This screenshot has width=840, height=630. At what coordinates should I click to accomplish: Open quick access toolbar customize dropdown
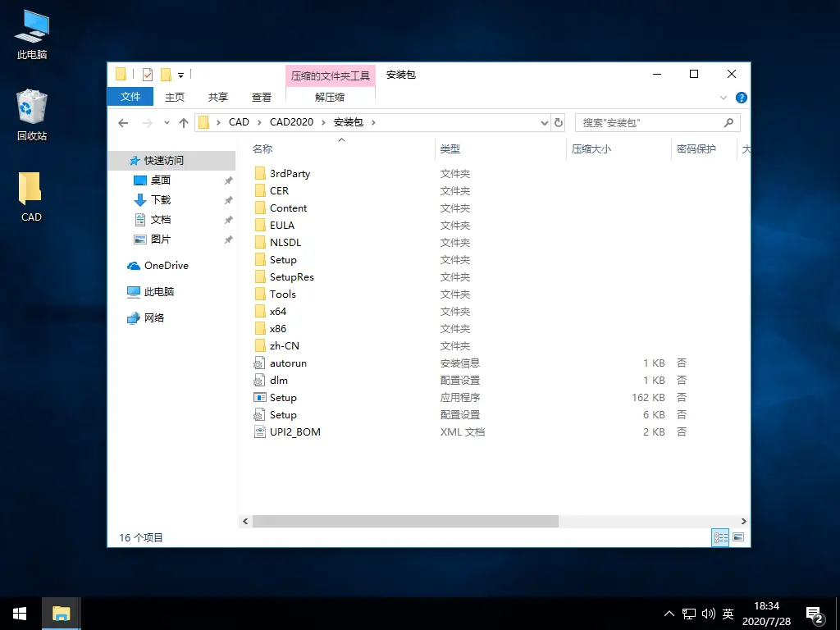tap(181, 75)
